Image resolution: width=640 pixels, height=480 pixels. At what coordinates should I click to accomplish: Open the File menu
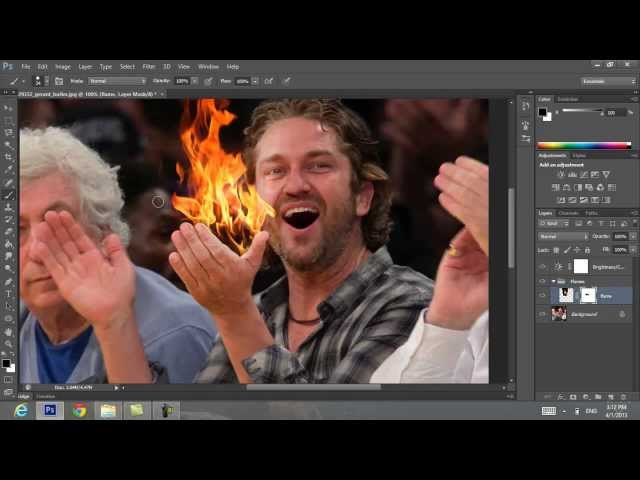coord(26,67)
